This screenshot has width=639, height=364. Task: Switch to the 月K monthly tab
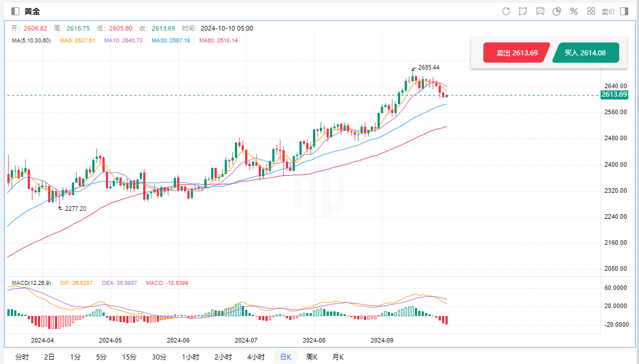(338, 357)
